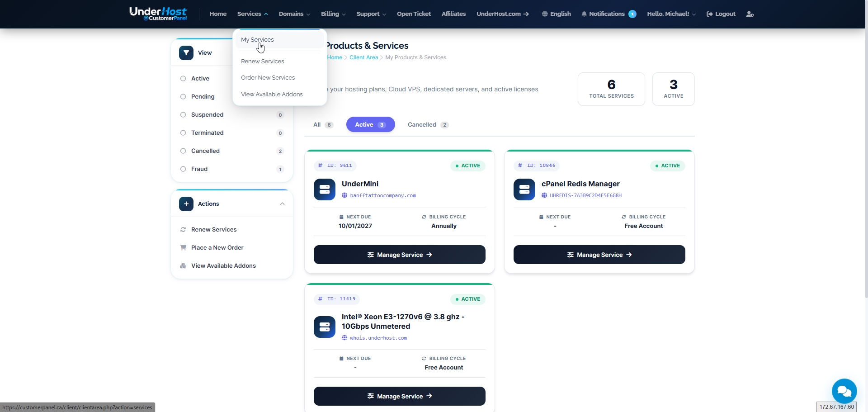Choose My Services from the dropdown
The width and height of the screenshot is (868, 412).
pos(279,40)
